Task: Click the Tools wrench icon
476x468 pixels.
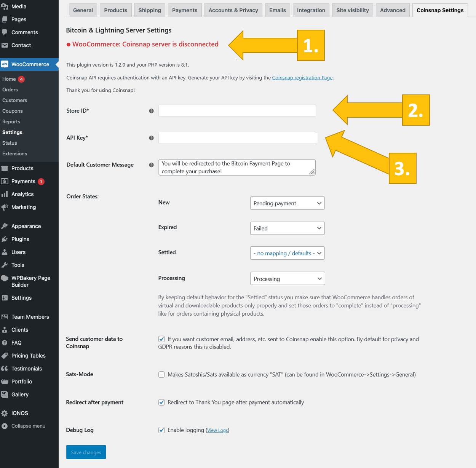Action: [5, 265]
